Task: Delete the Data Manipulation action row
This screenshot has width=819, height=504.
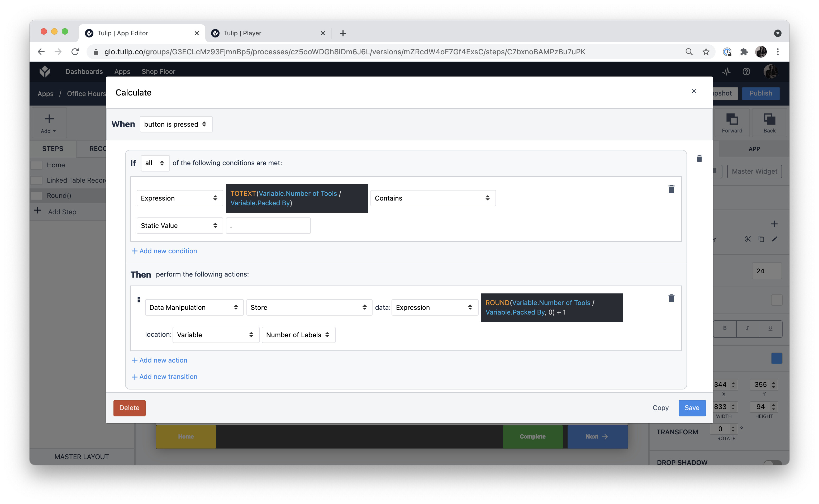Action: (671, 298)
